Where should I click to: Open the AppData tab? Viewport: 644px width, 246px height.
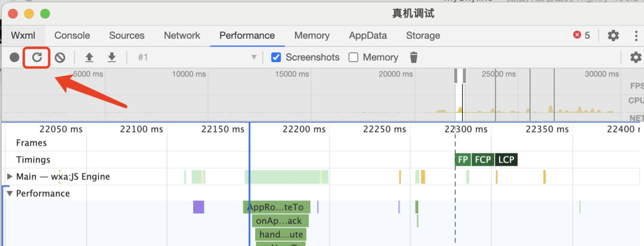(367, 35)
